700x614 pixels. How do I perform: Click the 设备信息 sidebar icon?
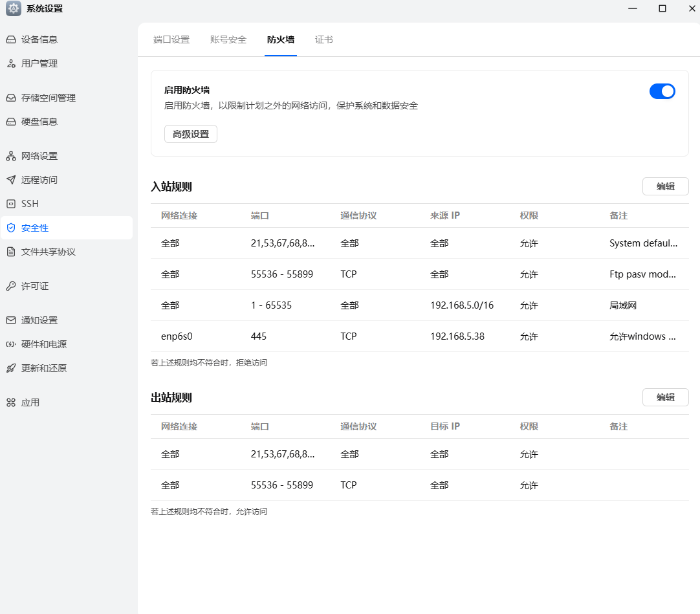[x=11, y=39]
